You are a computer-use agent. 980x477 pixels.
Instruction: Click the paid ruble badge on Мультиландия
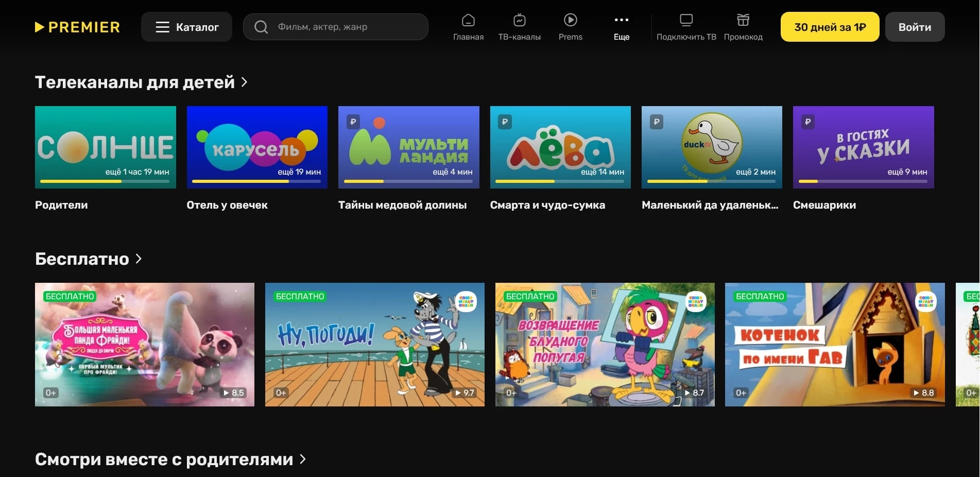[x=353, y=122]
